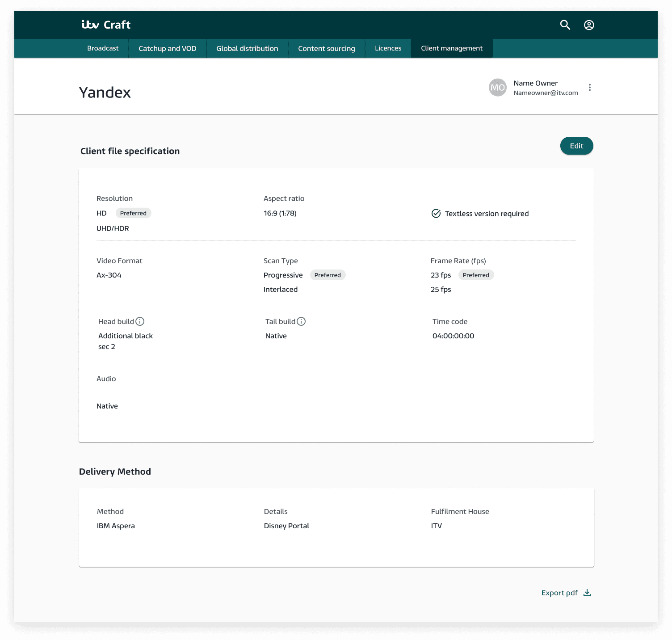This screenshot has width=672, height=640.
Task: Click the Nameowner@itv.com email
Action: (x=546, y=93)
